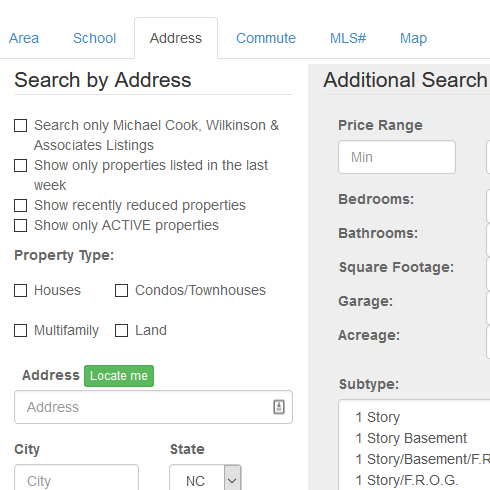
Task: Click the contact autofill icon in Address field
Action: tap(279, 407)
